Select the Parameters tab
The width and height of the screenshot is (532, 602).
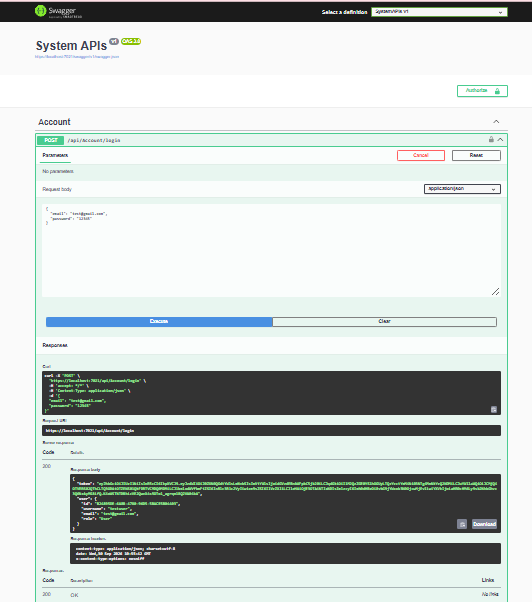55,155
